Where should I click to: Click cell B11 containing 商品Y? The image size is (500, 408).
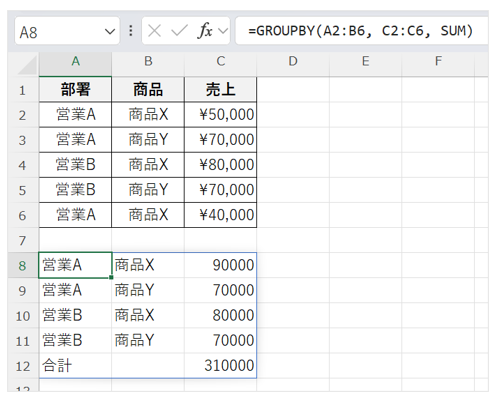pyautogui.click(x=148, y=341)
